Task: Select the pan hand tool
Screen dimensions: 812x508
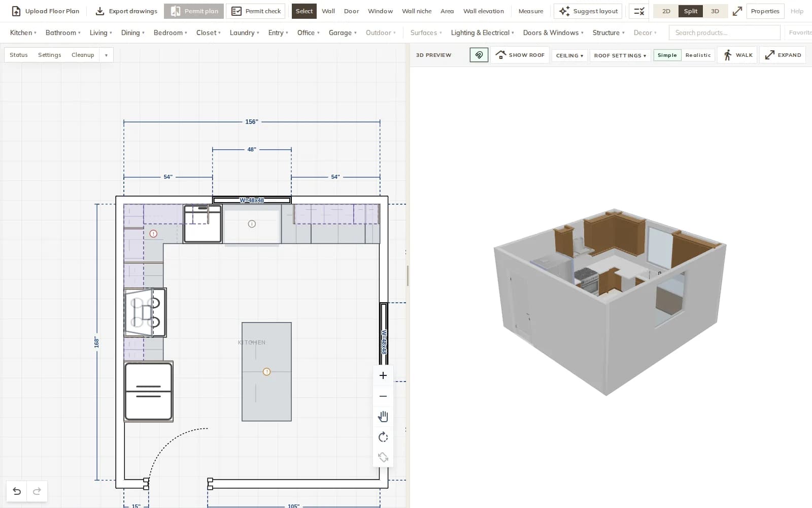Action: point(383,417)
